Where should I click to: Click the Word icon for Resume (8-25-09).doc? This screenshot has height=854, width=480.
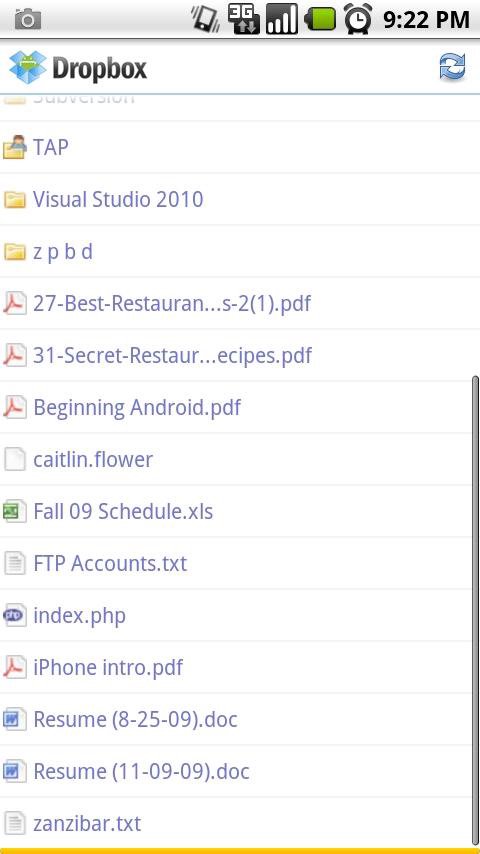click(15, 719)
